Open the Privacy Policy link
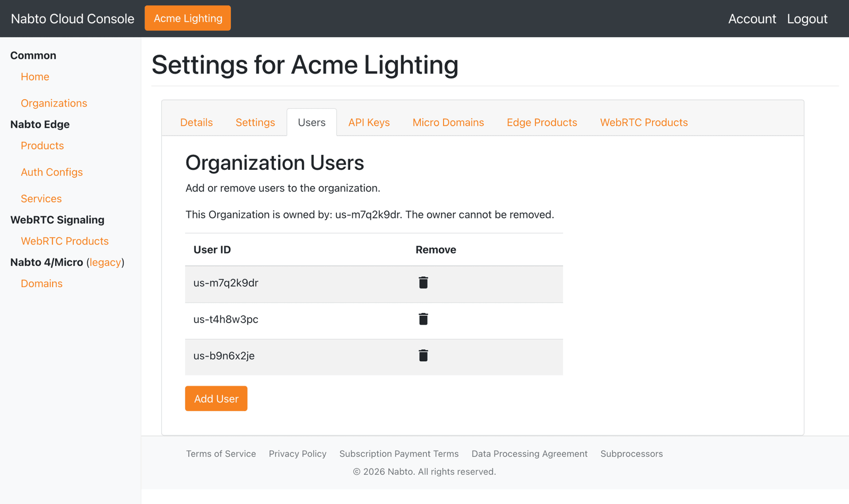 click(298, 454)
